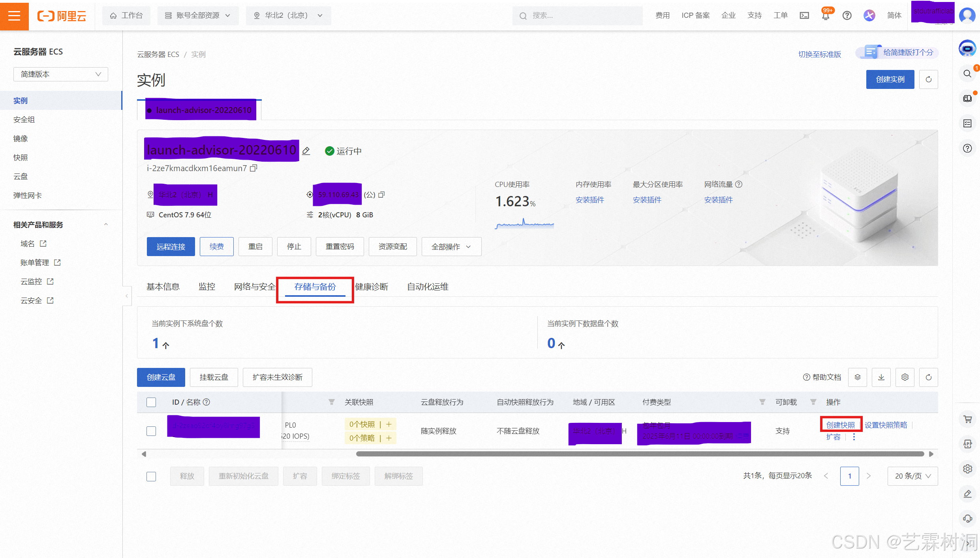Open the notifications bell with 99+ badge
Image resolution: width=980 pixels, height=558 pixels.
826,15
